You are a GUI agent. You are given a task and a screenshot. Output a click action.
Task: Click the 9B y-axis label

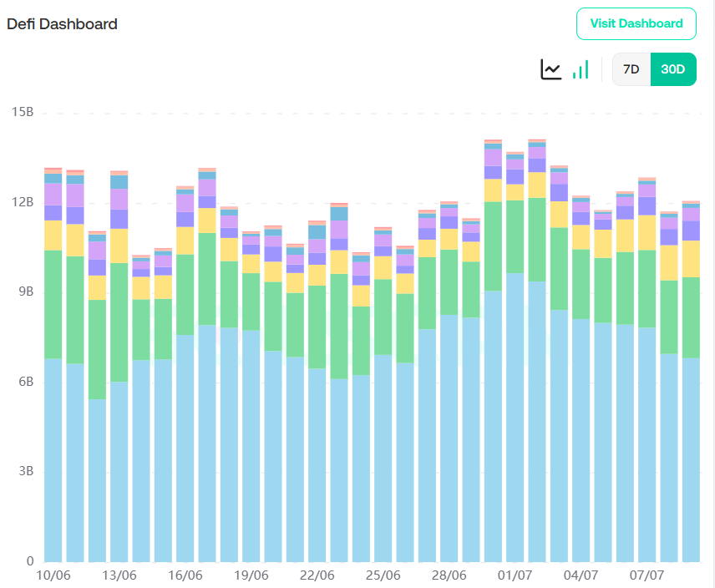click(x=23, y=292)
